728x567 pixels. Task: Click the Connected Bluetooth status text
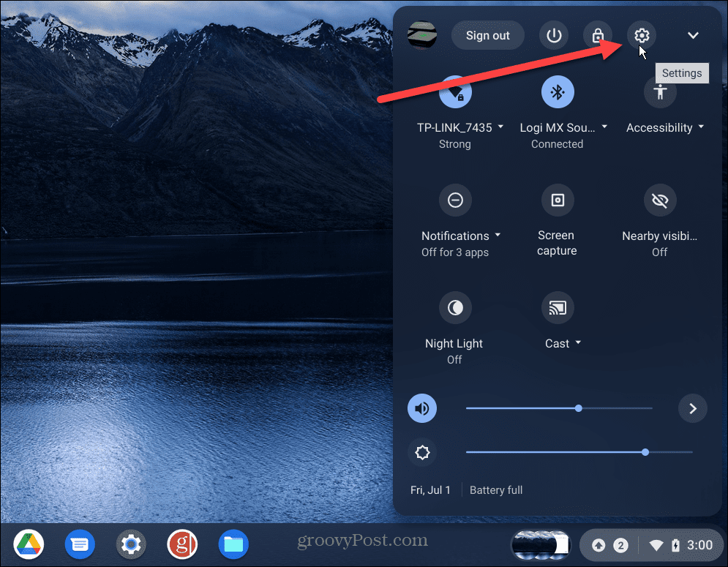pos(557,144)
